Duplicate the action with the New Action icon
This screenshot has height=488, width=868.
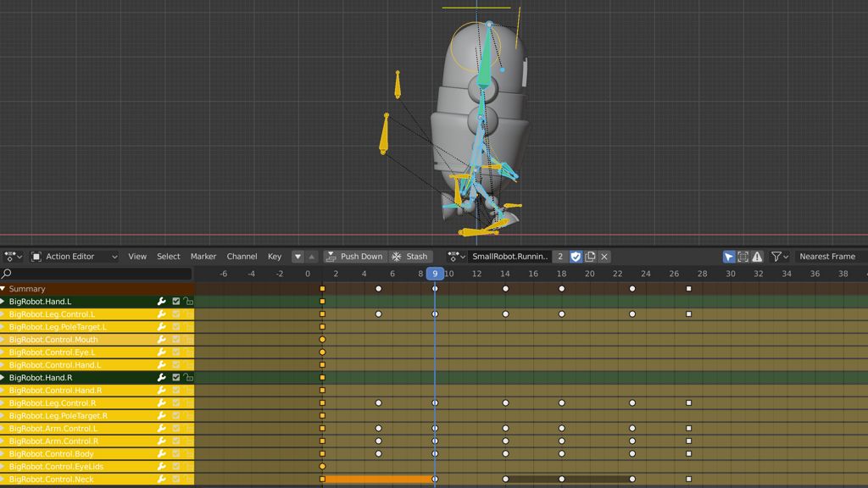tap(590, 257)
